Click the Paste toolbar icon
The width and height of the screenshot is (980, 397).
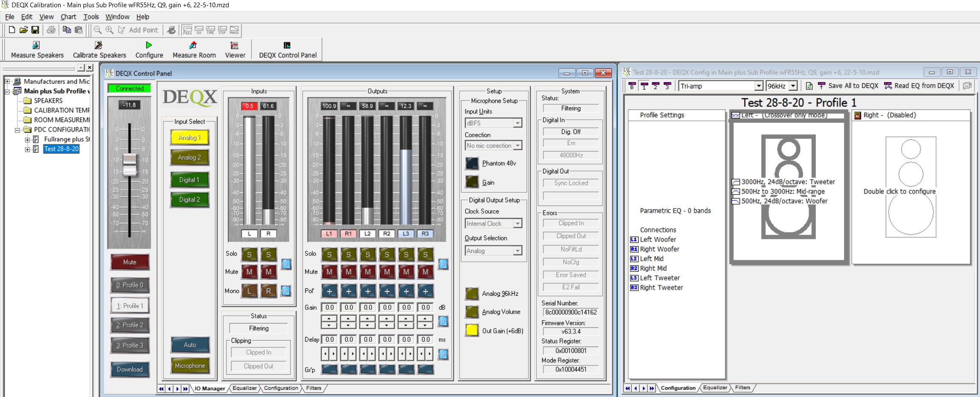[x=79, y=30]
